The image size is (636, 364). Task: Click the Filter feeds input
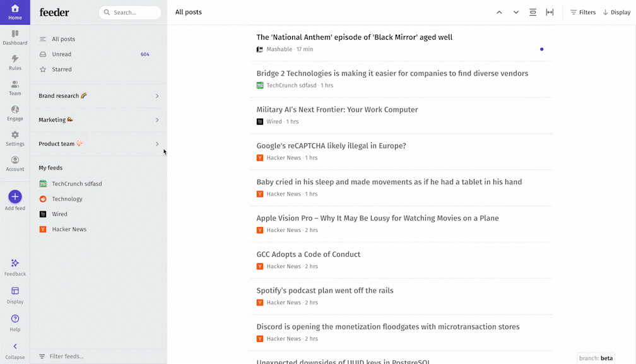(x=98, y=356)
